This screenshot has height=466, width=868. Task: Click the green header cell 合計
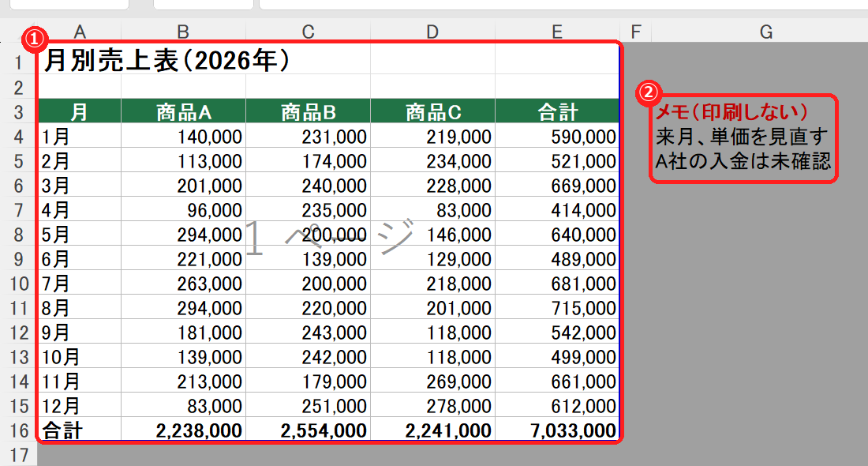click(x=557, y=111)
